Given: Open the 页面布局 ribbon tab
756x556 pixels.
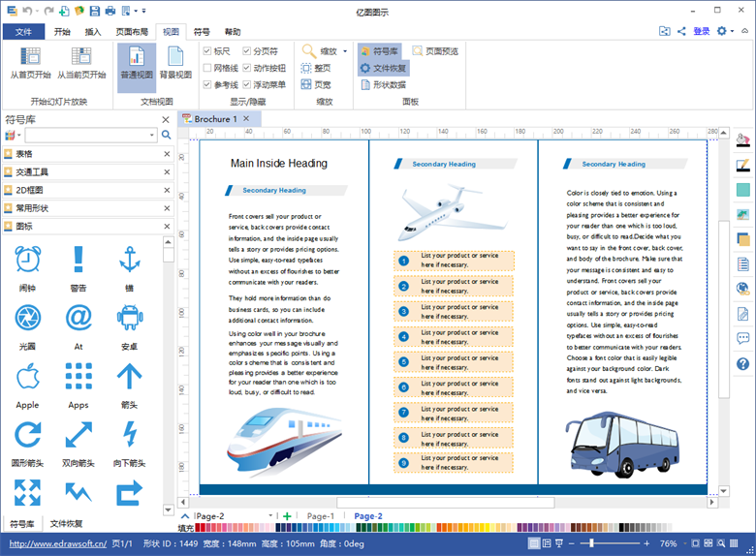Looking at the screenshot, I should 132,32.
